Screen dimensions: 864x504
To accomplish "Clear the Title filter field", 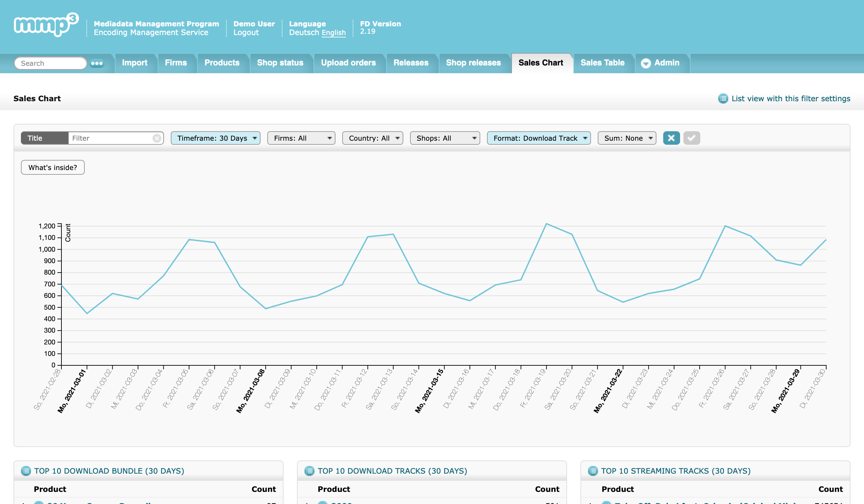I will [157, 138].
